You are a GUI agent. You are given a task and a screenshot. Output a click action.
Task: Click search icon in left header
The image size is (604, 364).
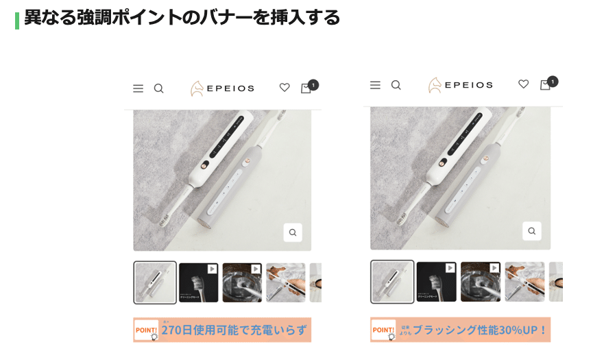pos(158,88)
